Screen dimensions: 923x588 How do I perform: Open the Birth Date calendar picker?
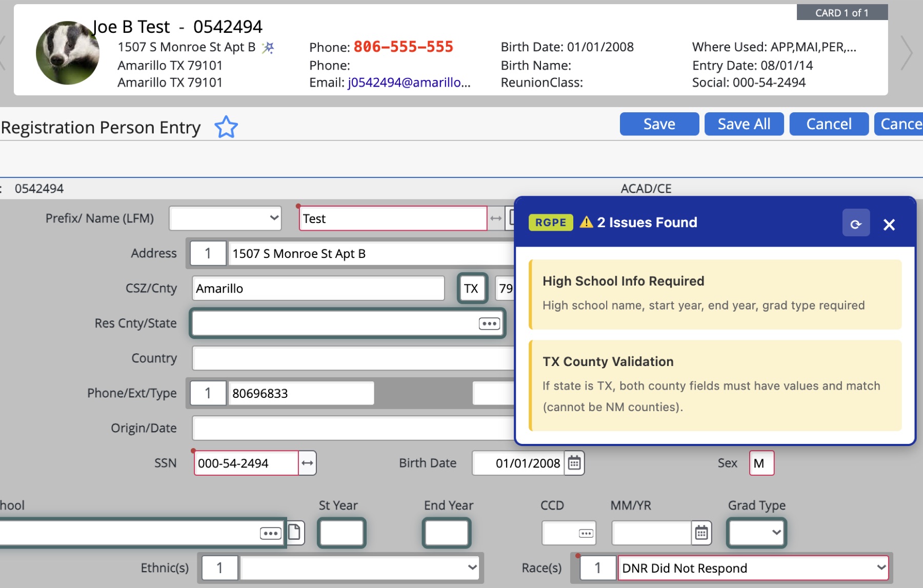[x=574, y=463]
